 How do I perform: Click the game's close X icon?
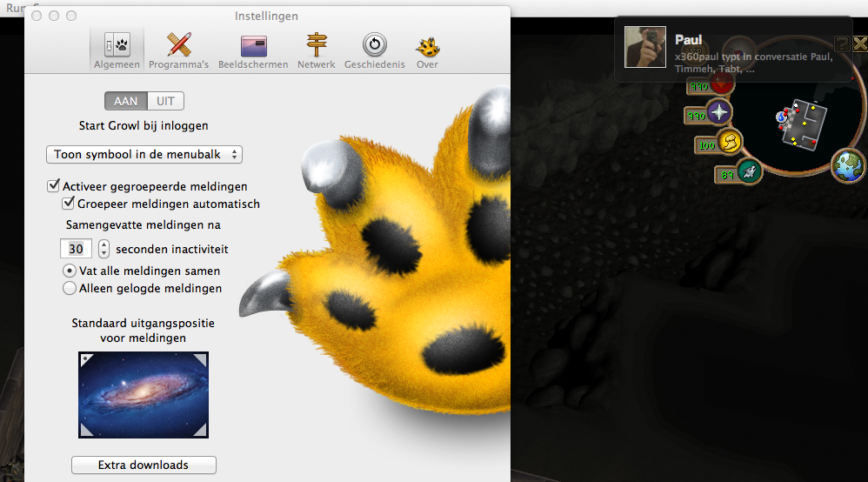[x=859, y=44]
